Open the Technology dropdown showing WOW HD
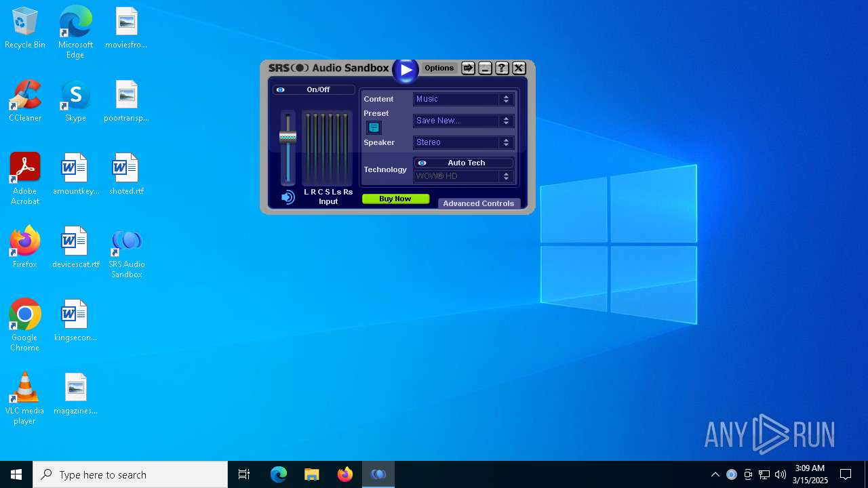The width and height of the screenshot is (868, 488). [x=463, y=176]
